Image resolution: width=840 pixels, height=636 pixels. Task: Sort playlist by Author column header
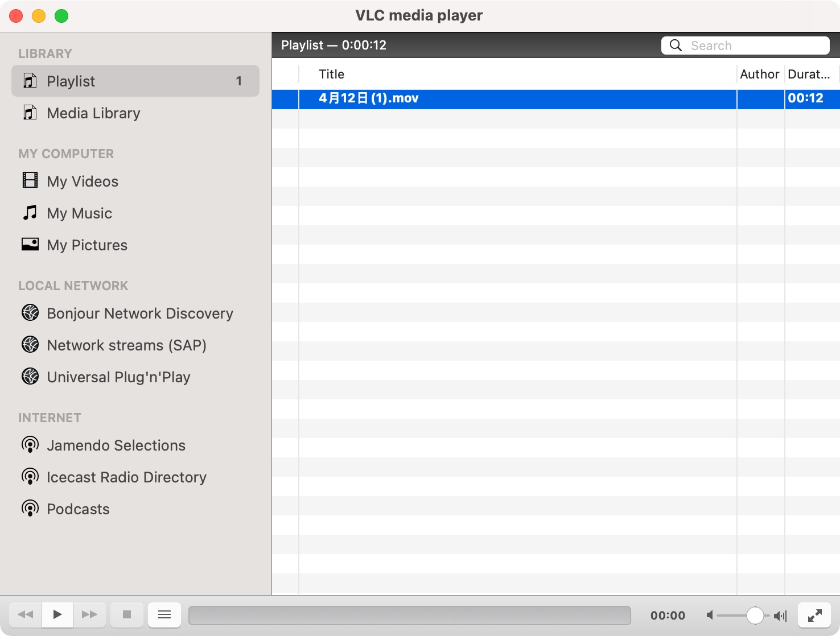759,75
